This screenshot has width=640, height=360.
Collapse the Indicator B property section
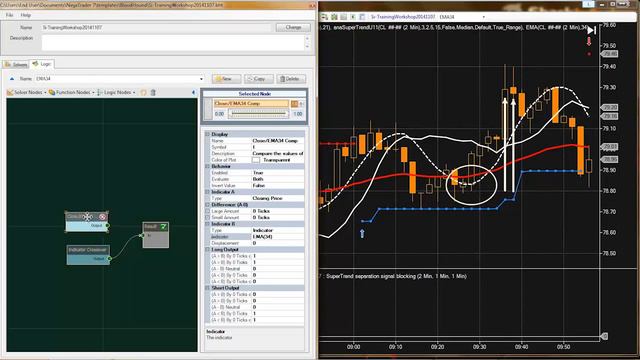[x=207, y=224]
